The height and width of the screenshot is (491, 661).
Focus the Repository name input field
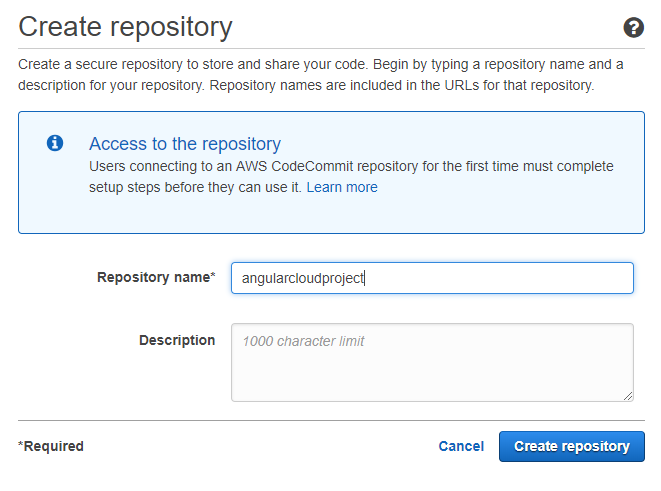pyautogui.click(x=432, y=278)
